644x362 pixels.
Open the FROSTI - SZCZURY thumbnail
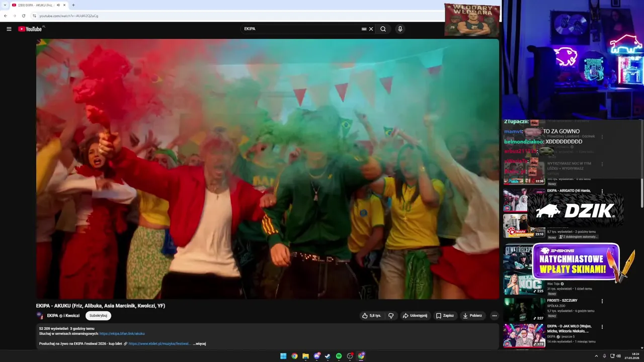coord(524,310)
